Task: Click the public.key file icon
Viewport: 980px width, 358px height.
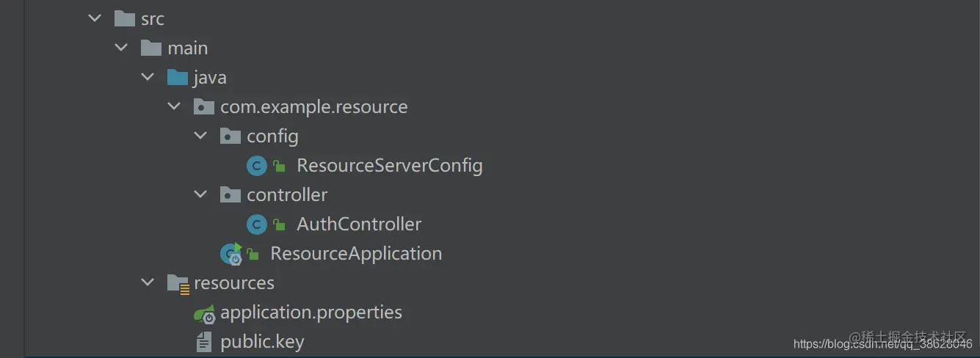Action: (204, 342)
